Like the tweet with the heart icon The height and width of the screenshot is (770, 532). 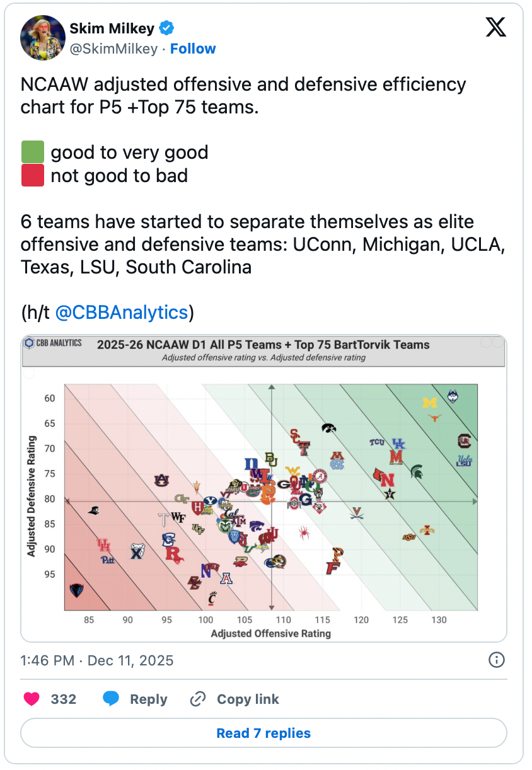coord(32,699)
